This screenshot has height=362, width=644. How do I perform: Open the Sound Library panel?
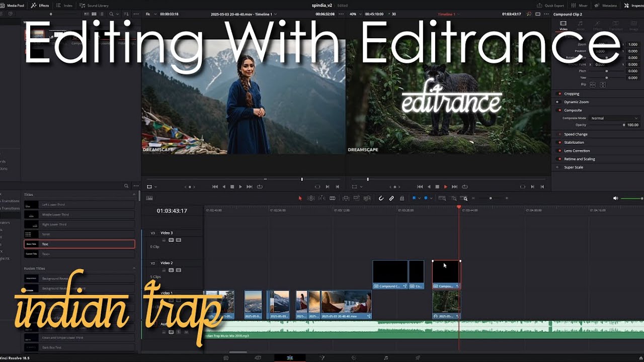(94, 5)
